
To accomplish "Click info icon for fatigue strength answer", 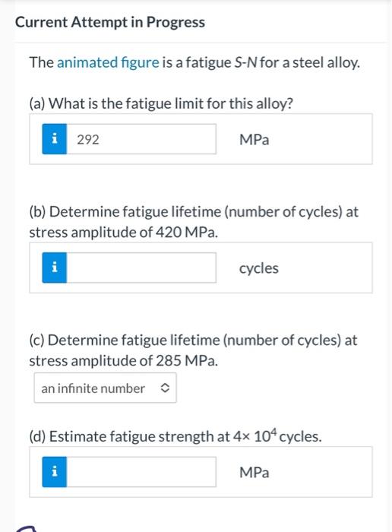I will coord(54,472).
